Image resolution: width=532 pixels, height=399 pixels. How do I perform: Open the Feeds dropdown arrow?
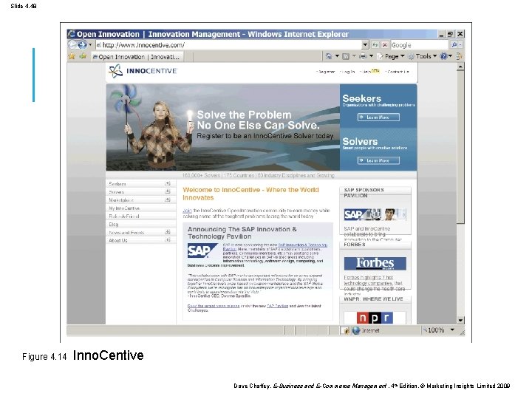(354, 56)
